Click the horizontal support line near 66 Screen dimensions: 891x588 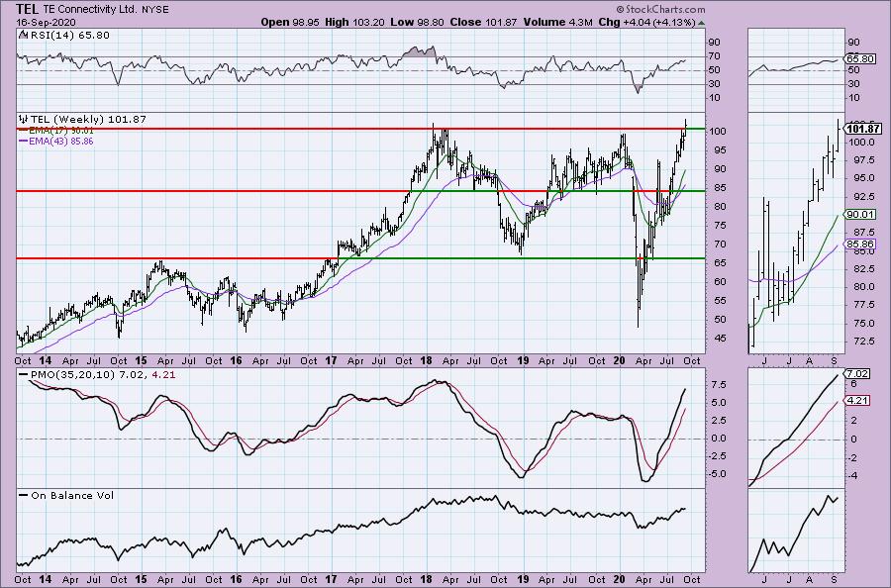[x=360, y=258]
